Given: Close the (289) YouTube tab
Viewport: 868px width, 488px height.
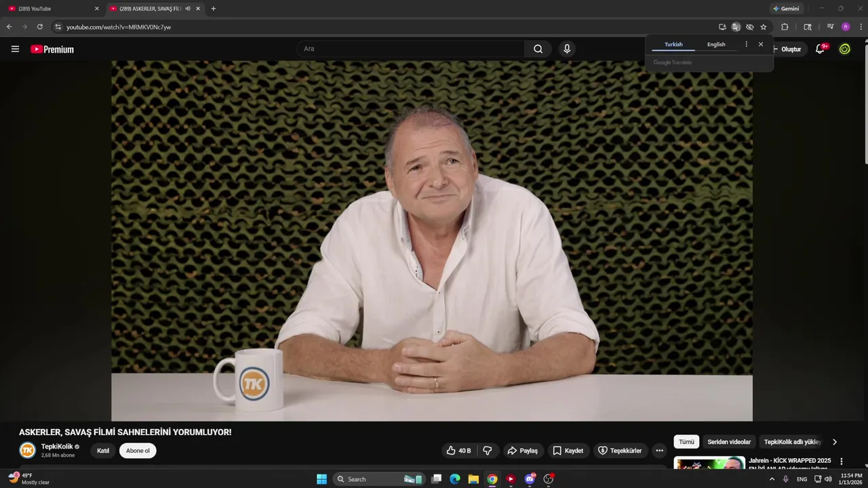Looking at the screenshot, I should [96, 9].
